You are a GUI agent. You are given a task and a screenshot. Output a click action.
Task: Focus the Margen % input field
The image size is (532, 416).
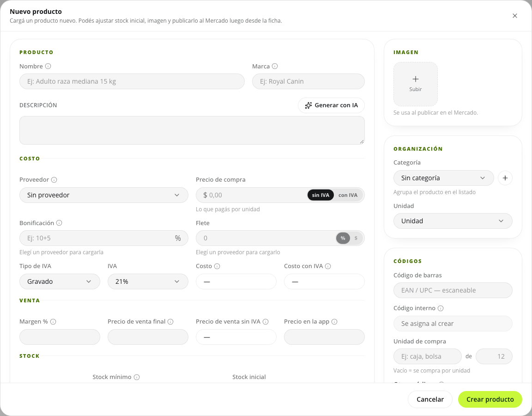pyautogui.click(x=60, y=337)
